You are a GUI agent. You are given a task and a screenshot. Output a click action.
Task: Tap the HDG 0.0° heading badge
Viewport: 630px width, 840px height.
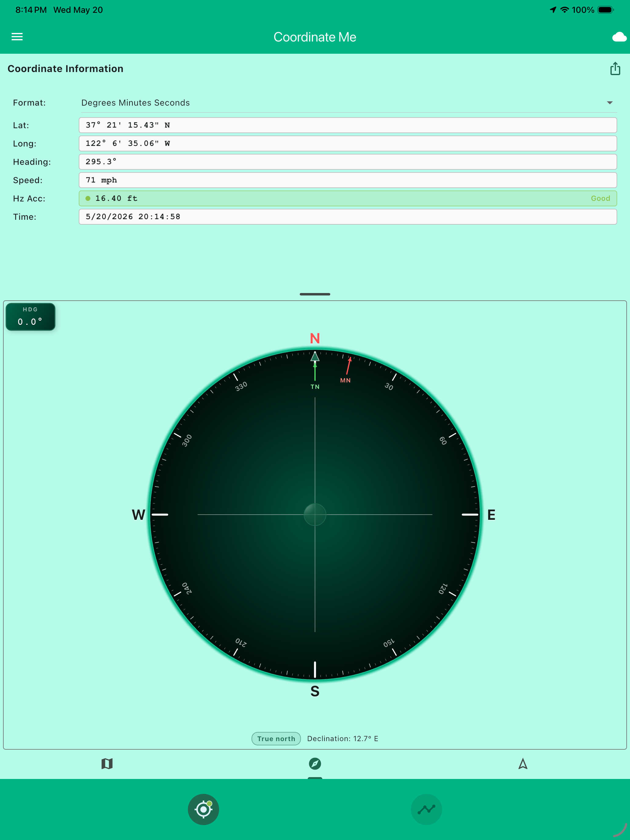[31, 316]
